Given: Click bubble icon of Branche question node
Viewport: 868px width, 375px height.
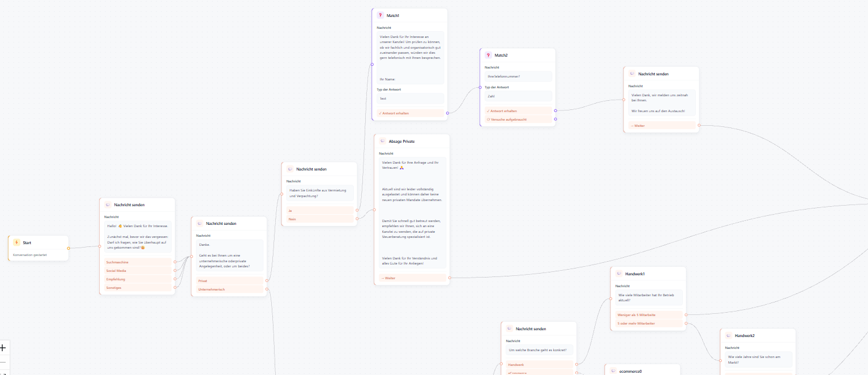Looking at the screenshot, I should coord(510,329).
